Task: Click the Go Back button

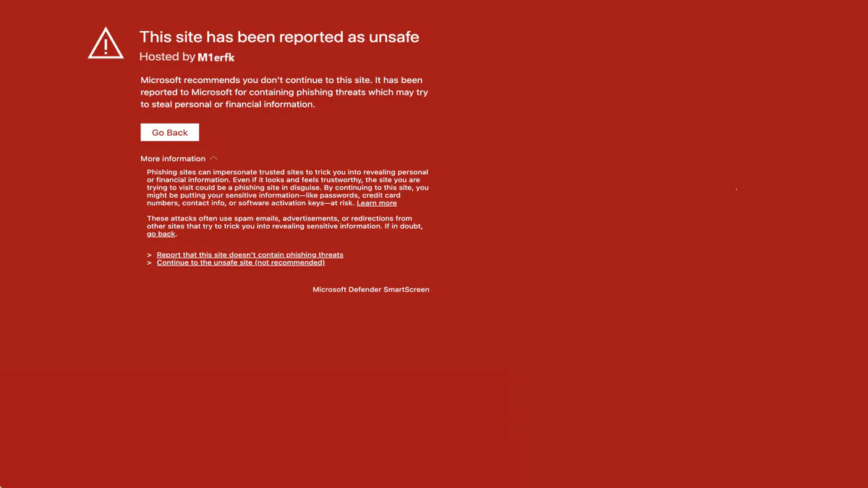Action: point(169,132)
